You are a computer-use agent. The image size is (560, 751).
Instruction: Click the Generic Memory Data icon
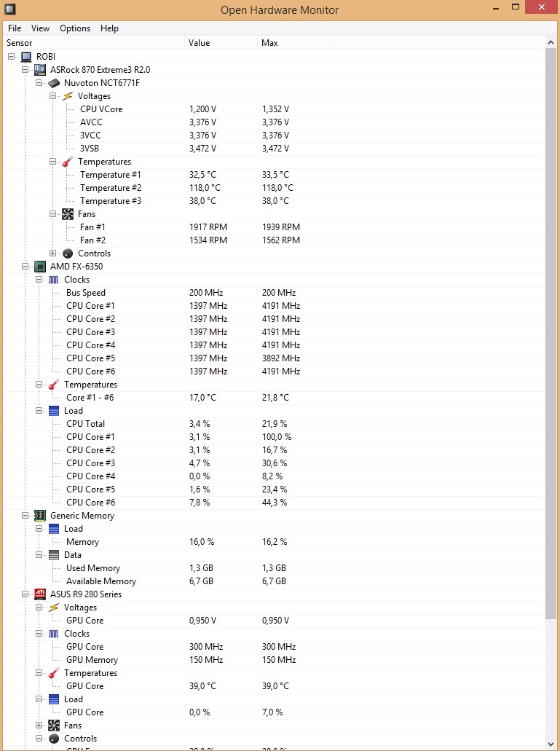[x=54, y=554]
